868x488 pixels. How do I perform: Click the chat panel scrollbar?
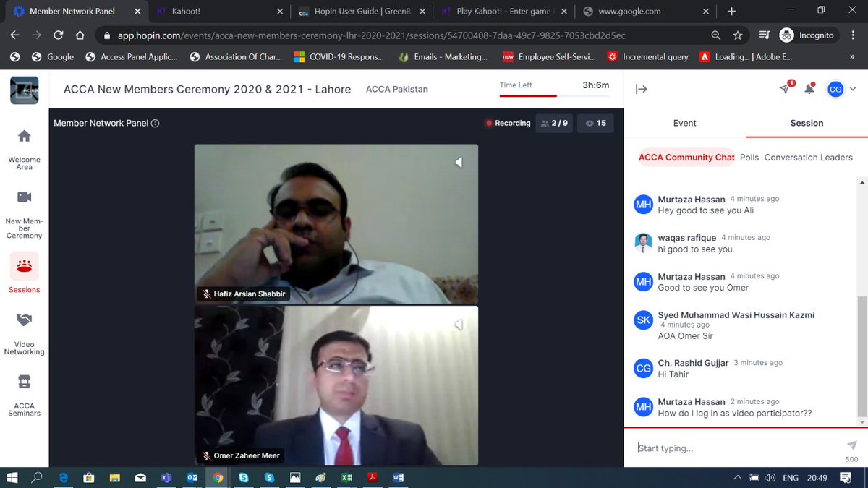[861, 356]
